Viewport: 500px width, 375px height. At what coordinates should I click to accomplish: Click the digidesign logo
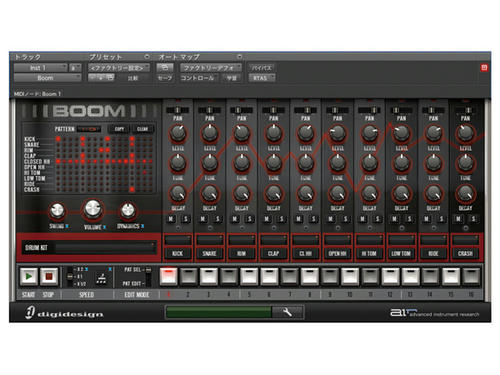tap(64, 313)
